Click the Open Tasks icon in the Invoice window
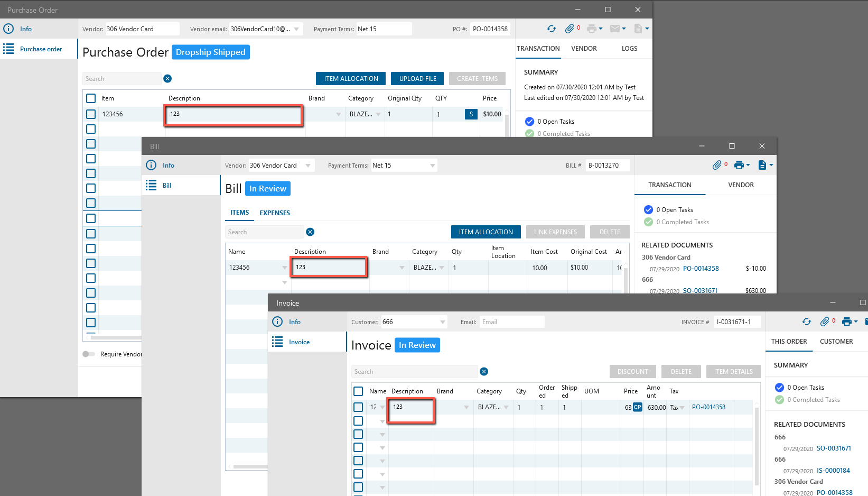Viewport: 868px width, 496px height. (779, 388)
